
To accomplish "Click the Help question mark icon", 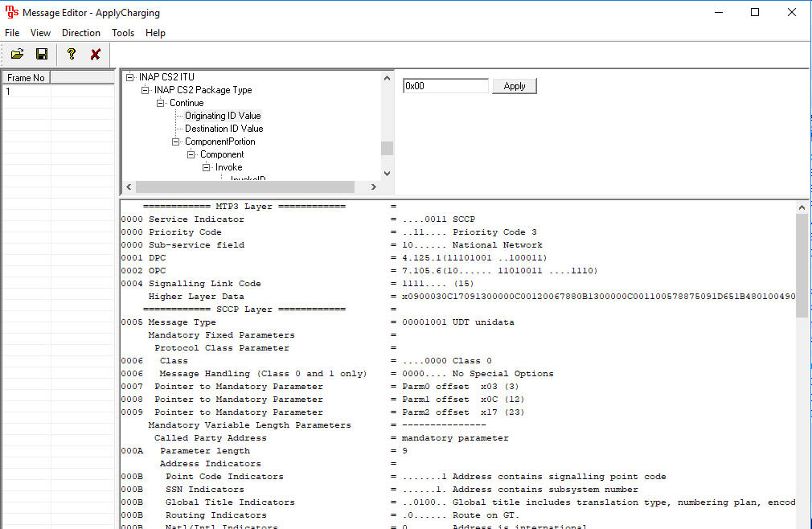I will click(71, 54).
